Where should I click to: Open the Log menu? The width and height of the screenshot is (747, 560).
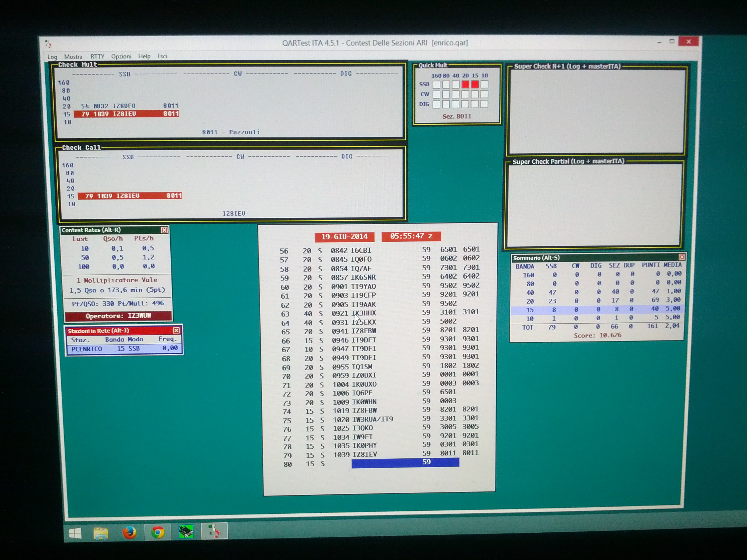[52, 57]
